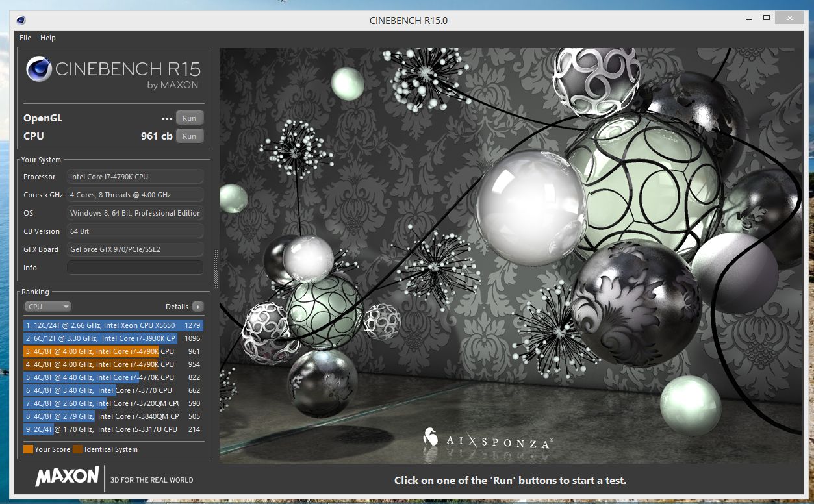The height and width of the screenshot is (504, 814).
Task: Click the MAXON logo at bottom left
Action: pyautogui.click(x=67, y=477)
